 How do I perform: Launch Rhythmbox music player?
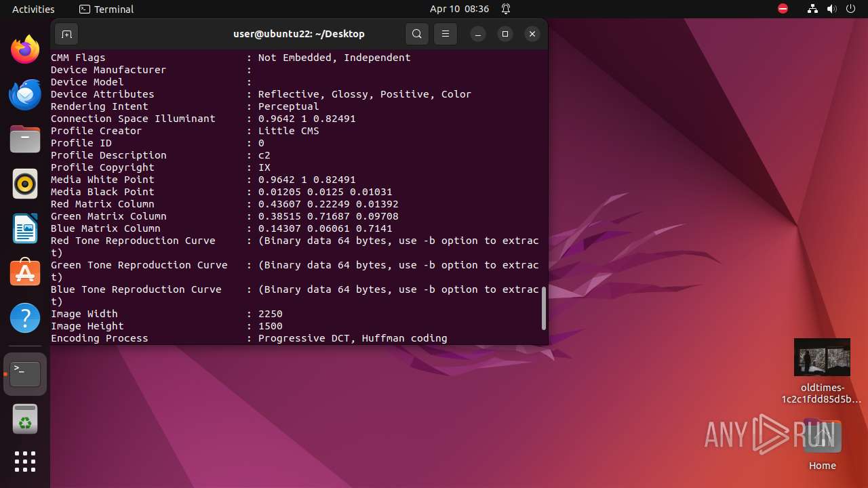pos(25,184)
